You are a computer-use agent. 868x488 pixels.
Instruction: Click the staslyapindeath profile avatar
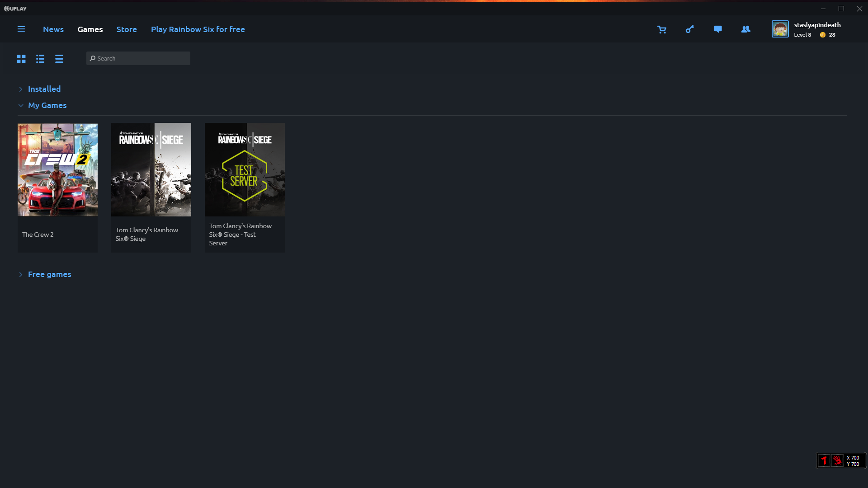click(x=780, y=29)
